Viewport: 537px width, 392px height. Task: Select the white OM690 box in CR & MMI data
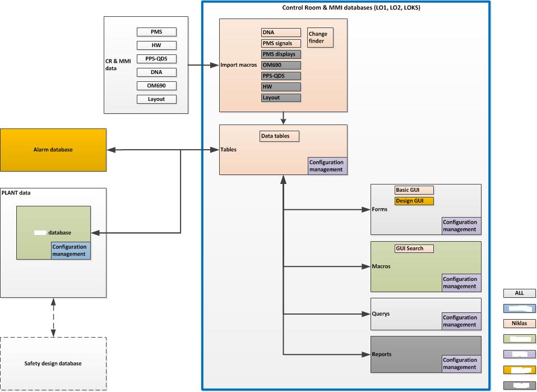156,86
